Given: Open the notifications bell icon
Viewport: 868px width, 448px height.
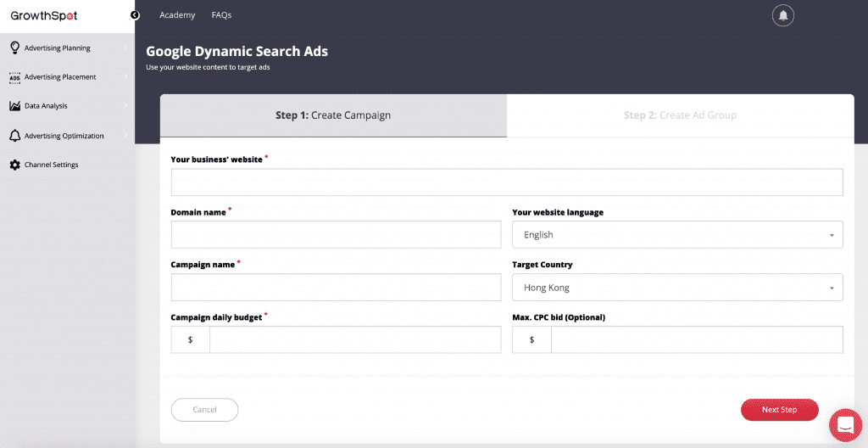Looking at the screenshot, I should pyautogui.click(x=782, y=15).
